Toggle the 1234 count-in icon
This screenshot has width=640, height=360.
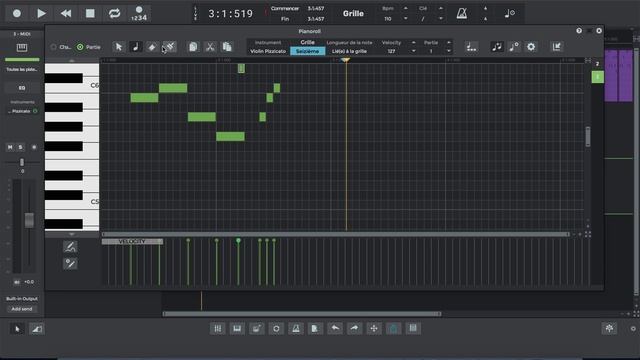(x=139, y=13)
